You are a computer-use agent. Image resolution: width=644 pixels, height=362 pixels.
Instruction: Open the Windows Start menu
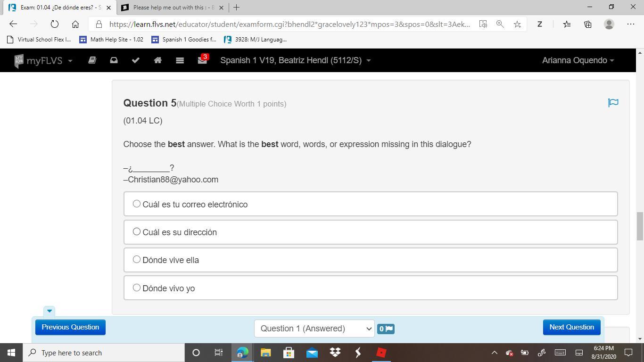pyautogui.click(x=11, y=353)
